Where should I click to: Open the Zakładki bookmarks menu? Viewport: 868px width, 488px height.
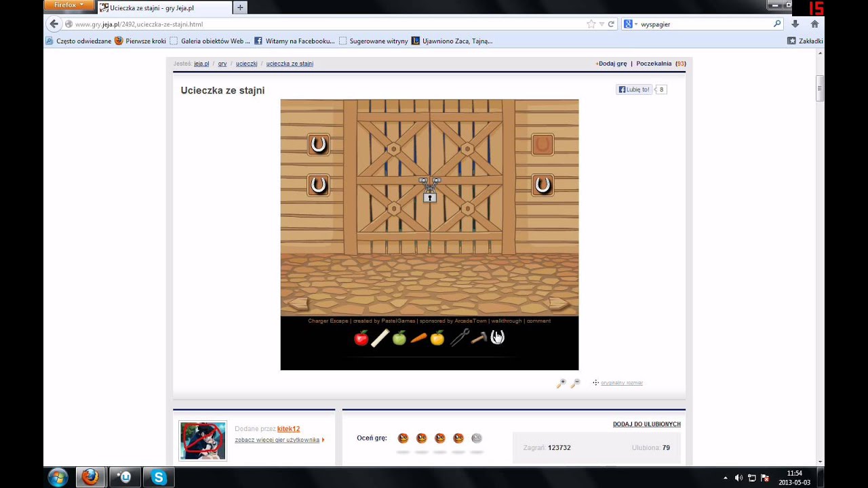[x=805, y=41]
